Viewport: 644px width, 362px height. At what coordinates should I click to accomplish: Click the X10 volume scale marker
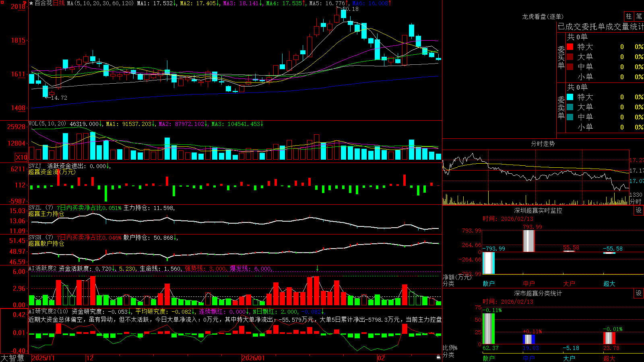pyautogui.click(x=21, y=157)
